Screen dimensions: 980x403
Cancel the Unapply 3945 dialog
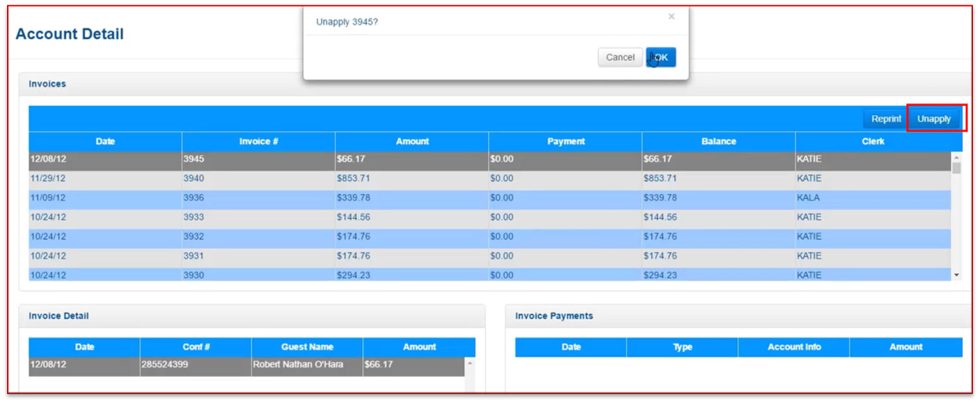(x=620, y=57)
